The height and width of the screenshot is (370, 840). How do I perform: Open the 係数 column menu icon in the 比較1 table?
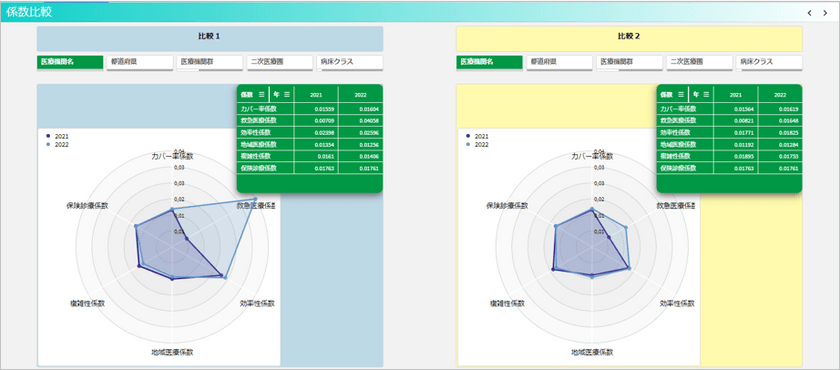pyautogui.click(x=261, y=94)
